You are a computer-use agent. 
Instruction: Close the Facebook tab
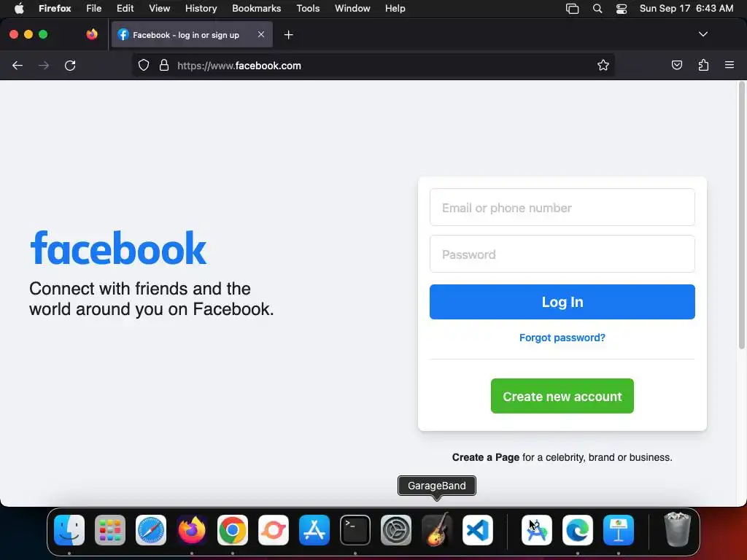click(x=261, y=34)
